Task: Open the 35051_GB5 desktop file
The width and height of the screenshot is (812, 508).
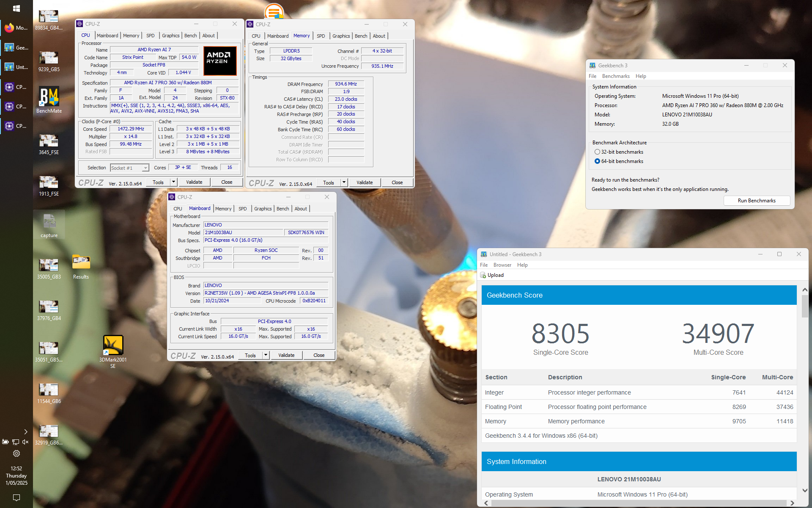Action: pyautogui.click(x=49, y=352)
